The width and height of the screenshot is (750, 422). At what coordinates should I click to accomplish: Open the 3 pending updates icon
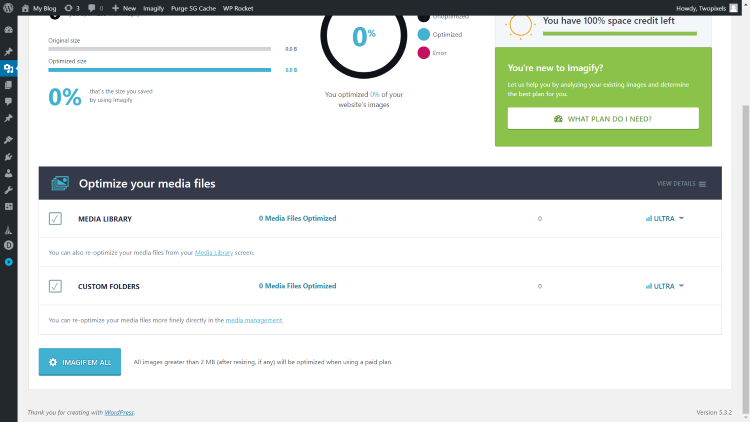(72, 8)
